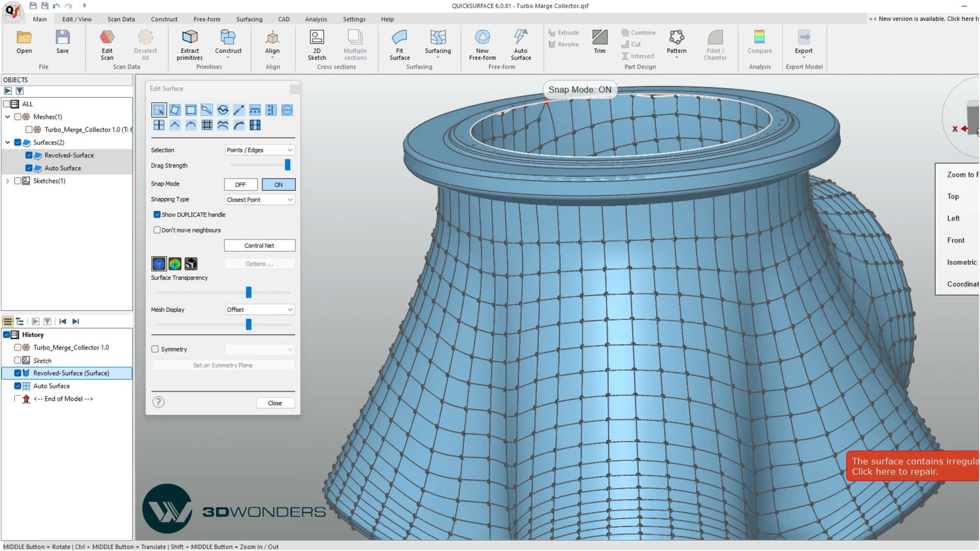
Task: Click the New Free-form icon
Action: coord(482,39)
